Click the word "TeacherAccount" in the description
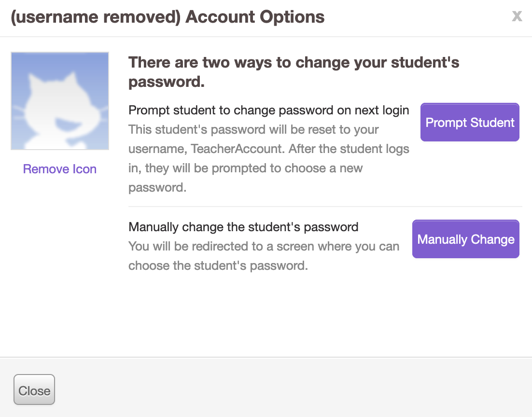 (x=237, y=149)
